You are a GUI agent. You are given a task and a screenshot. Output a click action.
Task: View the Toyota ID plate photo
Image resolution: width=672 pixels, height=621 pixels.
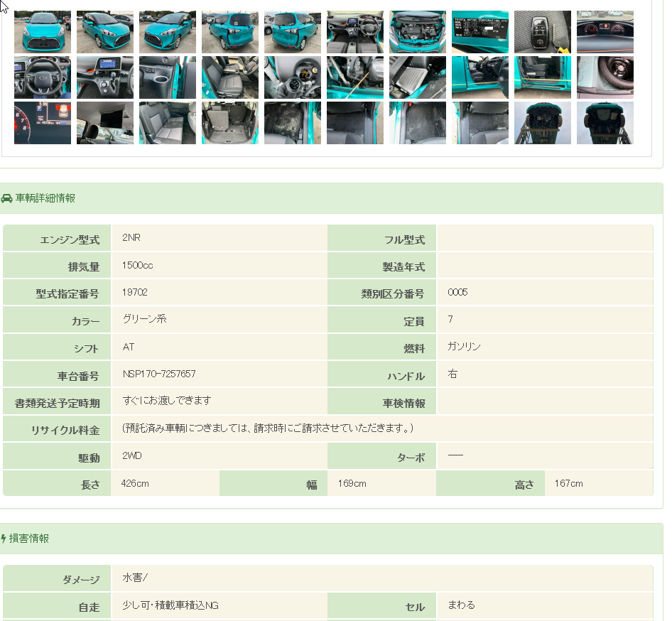pyautogui.click(x=479, y=32)
